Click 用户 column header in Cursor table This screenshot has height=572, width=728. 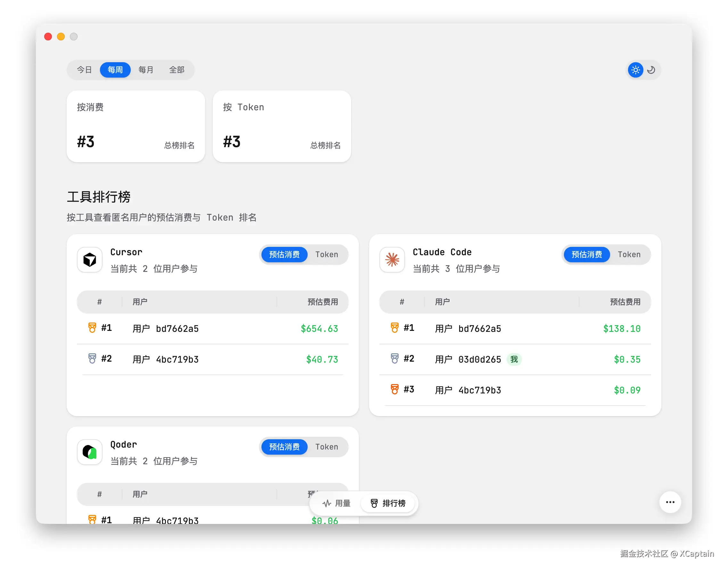140,302
